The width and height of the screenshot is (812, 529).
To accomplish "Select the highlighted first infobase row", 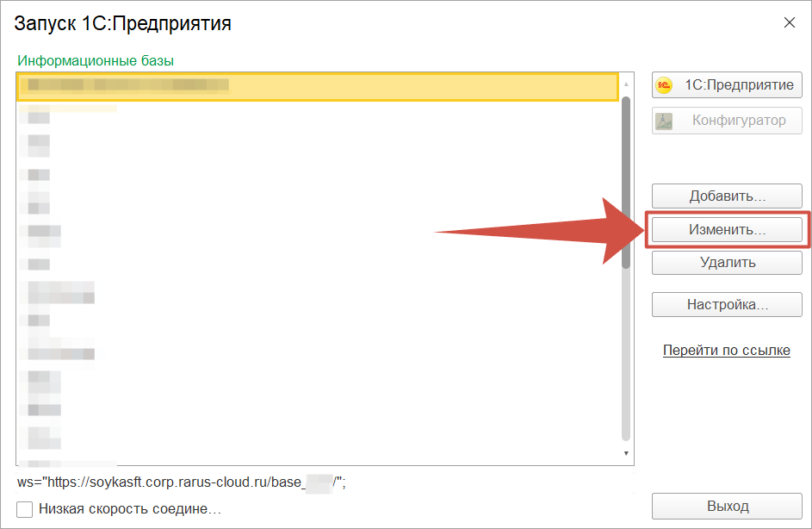I will pos(317,86).
